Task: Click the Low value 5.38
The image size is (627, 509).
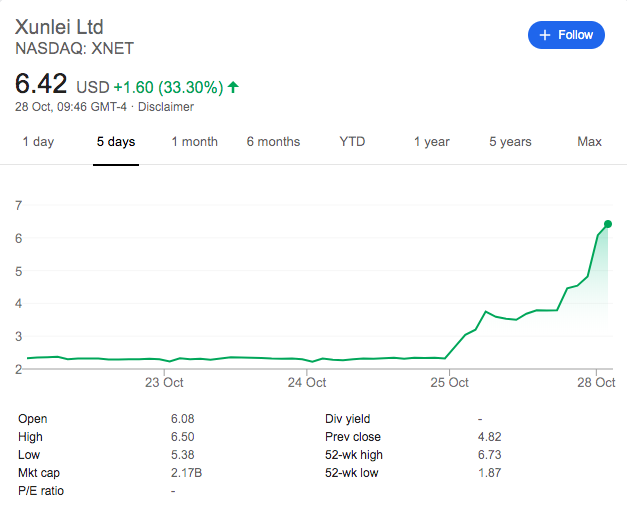Action: coord(182,455)
